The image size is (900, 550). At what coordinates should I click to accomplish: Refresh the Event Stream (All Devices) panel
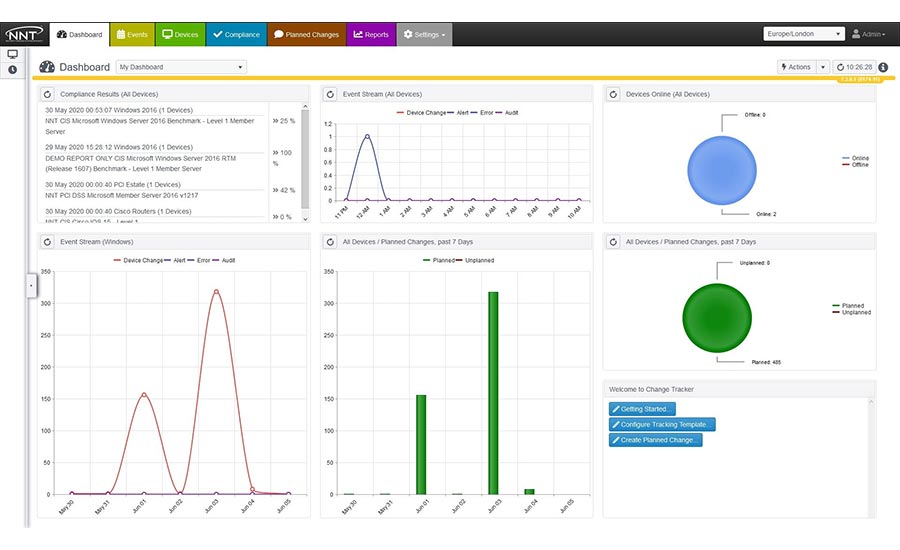click(x=330, y=94)
